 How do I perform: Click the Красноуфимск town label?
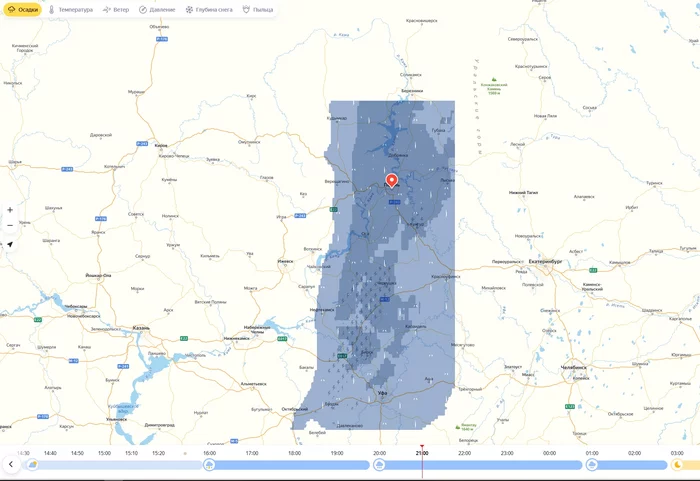pyautogui.click(x=446, y=277)
